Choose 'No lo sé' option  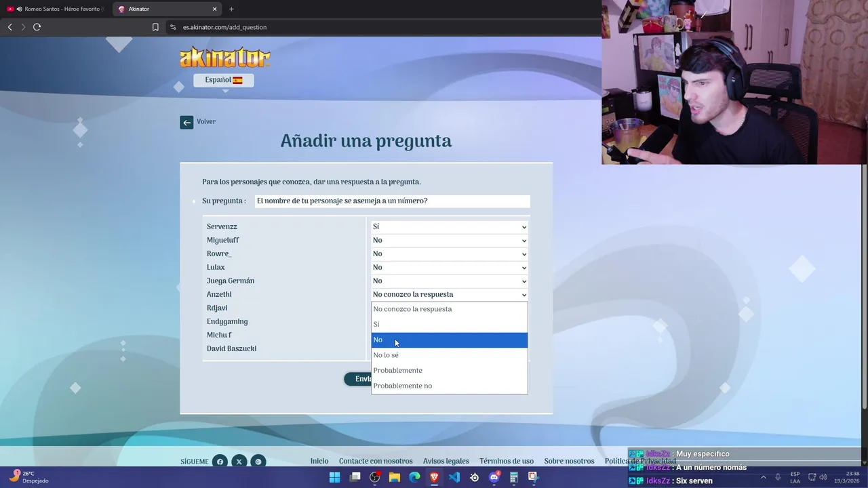coord(449,355)
